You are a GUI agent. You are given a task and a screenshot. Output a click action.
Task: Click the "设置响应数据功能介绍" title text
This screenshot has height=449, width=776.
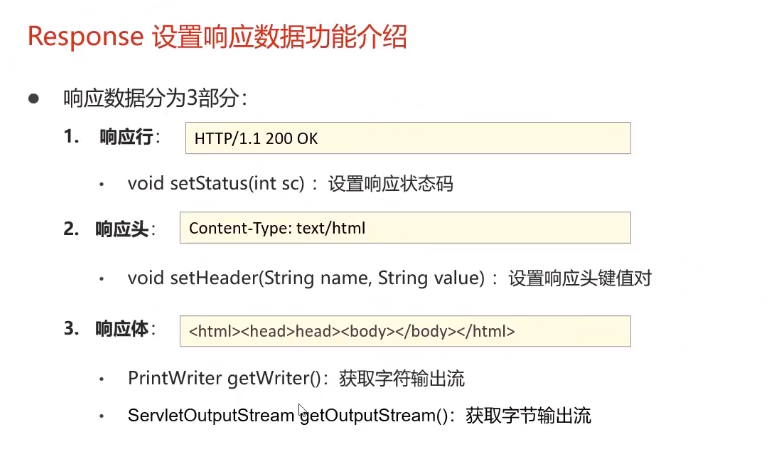(279, 37)
